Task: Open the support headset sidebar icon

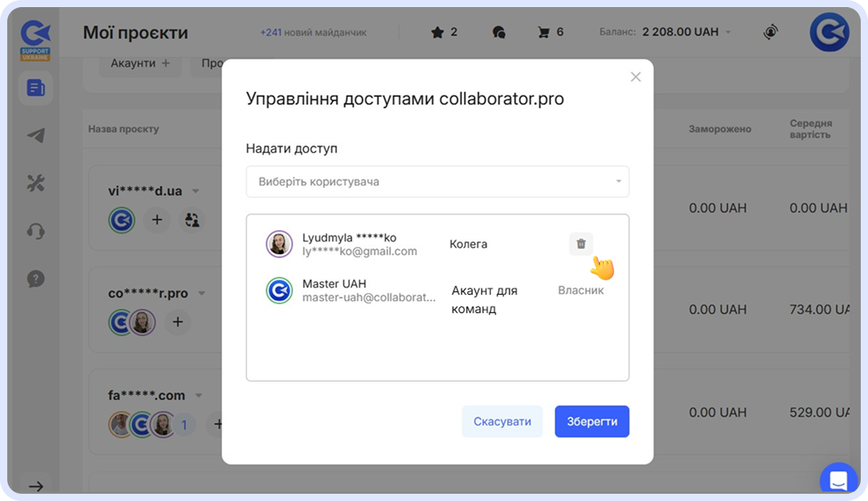Action: [35, 231]
